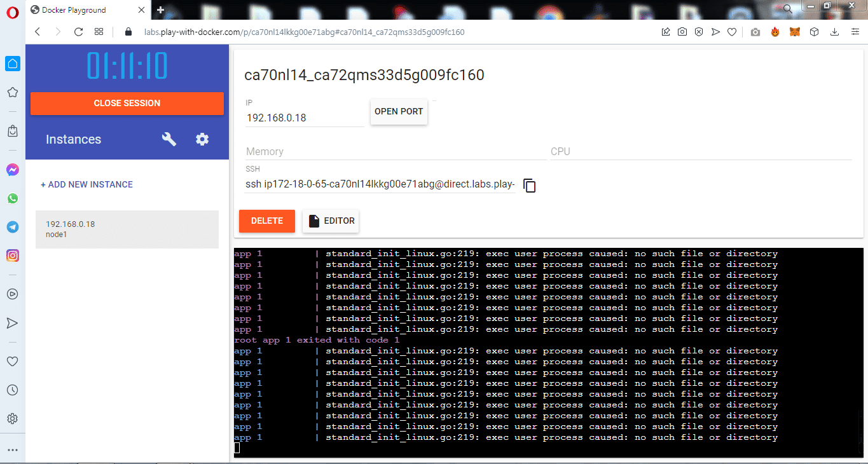868x464 pixels.
Task: Go back to the previous page
Action: click(38, 32)
